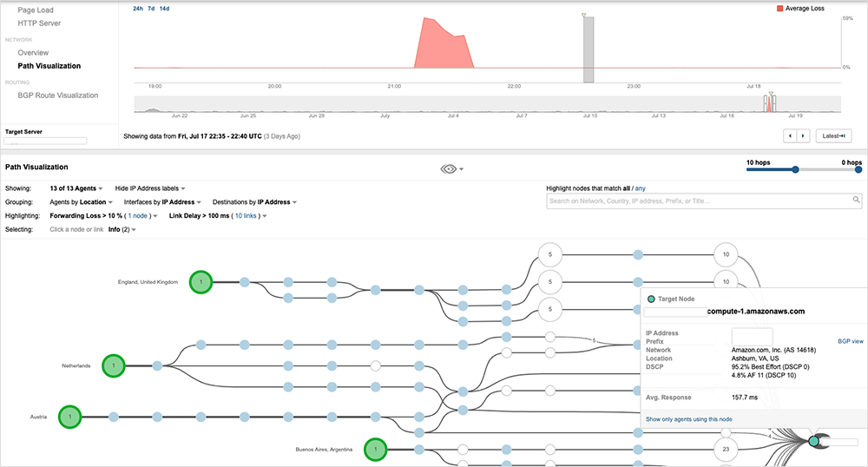Open the 13 of 13 Agents dropdown

click(x=77, y=188)
